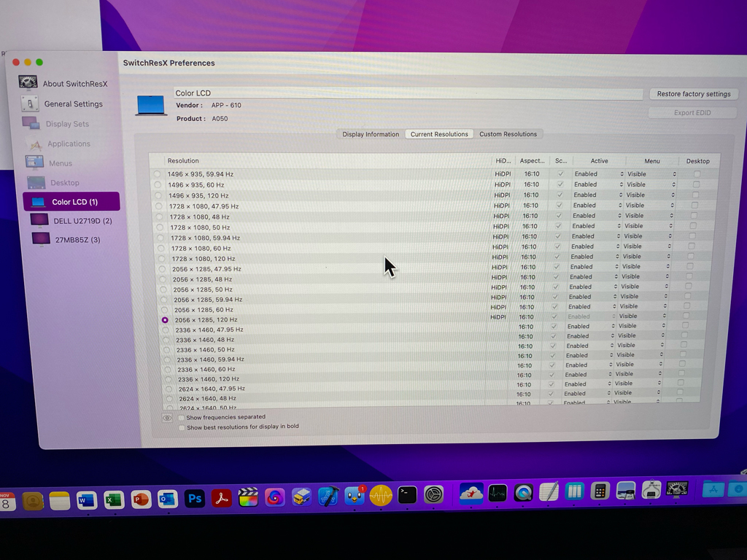This screenshot has width=747, height=560.
Task: Open System Preferences from the Dock
Action: pos(433,494)
